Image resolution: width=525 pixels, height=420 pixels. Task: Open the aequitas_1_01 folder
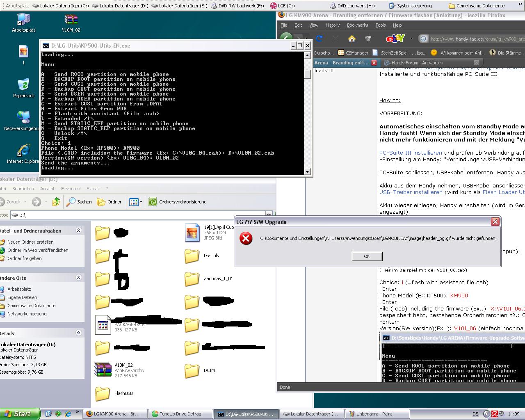point(209,278)
